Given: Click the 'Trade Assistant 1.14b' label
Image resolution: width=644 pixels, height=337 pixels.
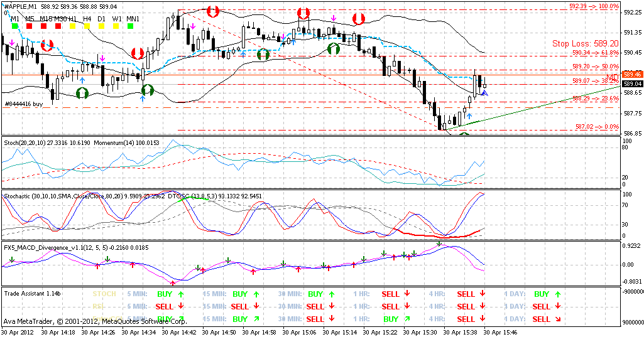Looking at the screenshot, I should tap(33, 294).
